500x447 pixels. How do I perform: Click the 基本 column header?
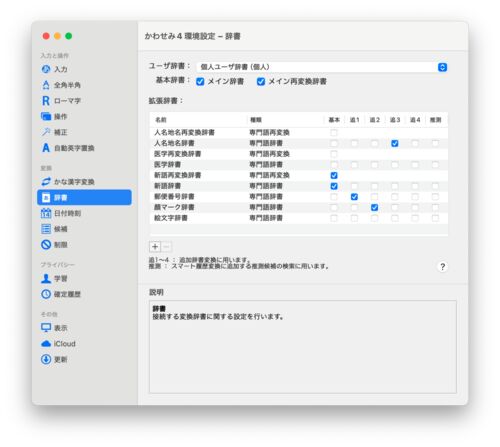click(334, 120)
